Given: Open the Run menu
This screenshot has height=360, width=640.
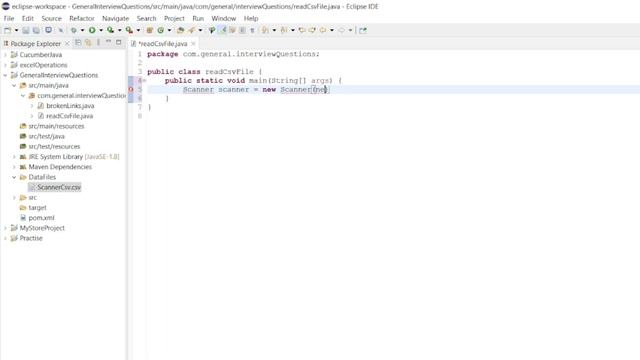Looking at the screenshot, I should [198, 18].
